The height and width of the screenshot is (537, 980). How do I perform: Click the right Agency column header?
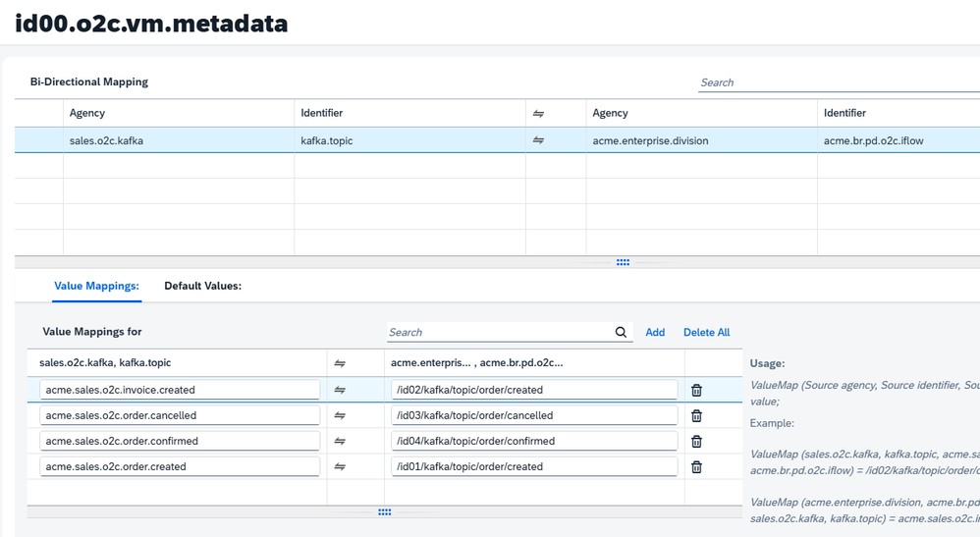(x=701, y=113)
